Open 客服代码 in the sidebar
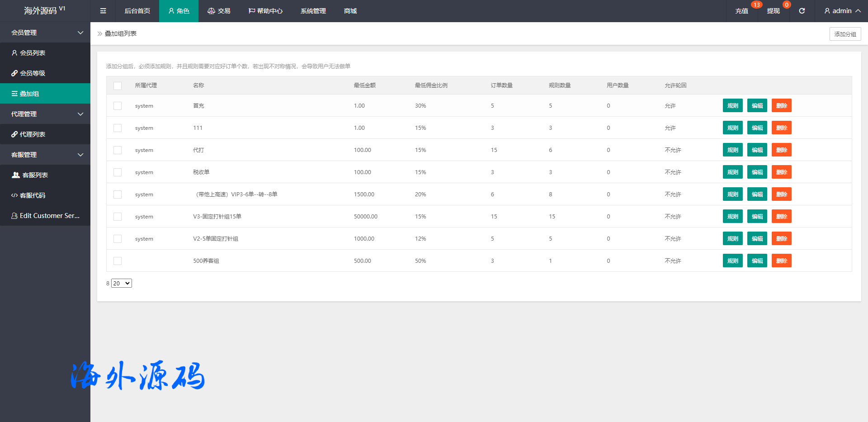Viewport: 868px width, 422px height. (33, 195)
